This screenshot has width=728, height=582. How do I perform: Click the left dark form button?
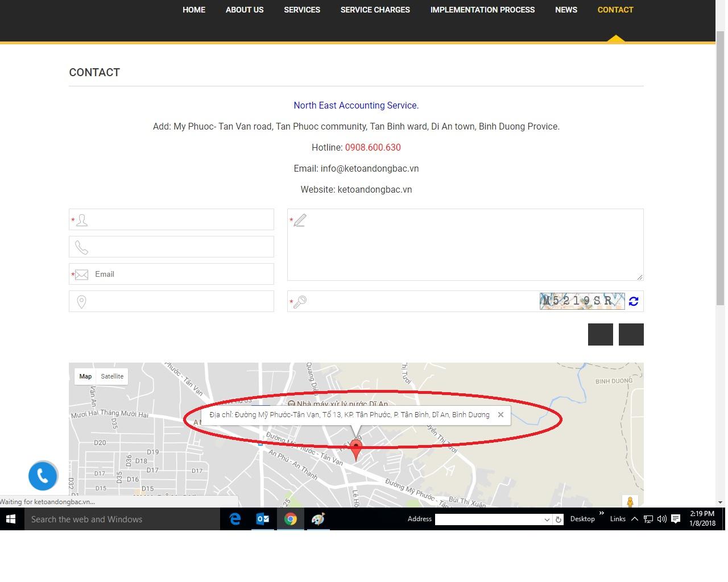coord(601,334)
